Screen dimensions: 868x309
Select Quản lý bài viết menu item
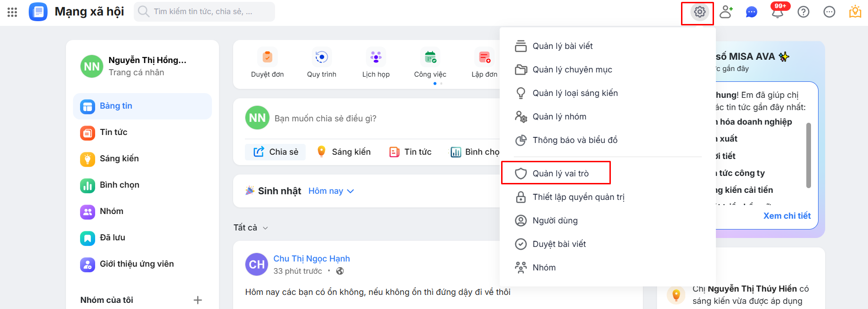click(x=562, y=46)
